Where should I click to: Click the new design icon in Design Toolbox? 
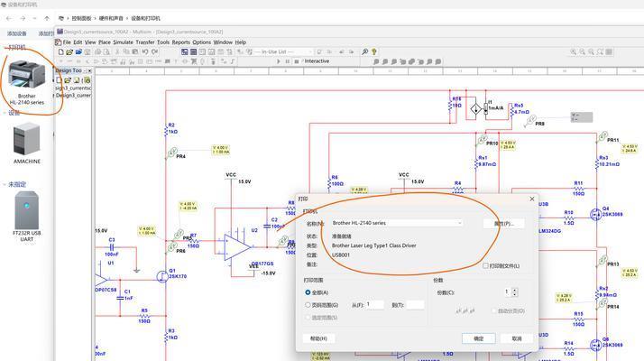[60, 80]
